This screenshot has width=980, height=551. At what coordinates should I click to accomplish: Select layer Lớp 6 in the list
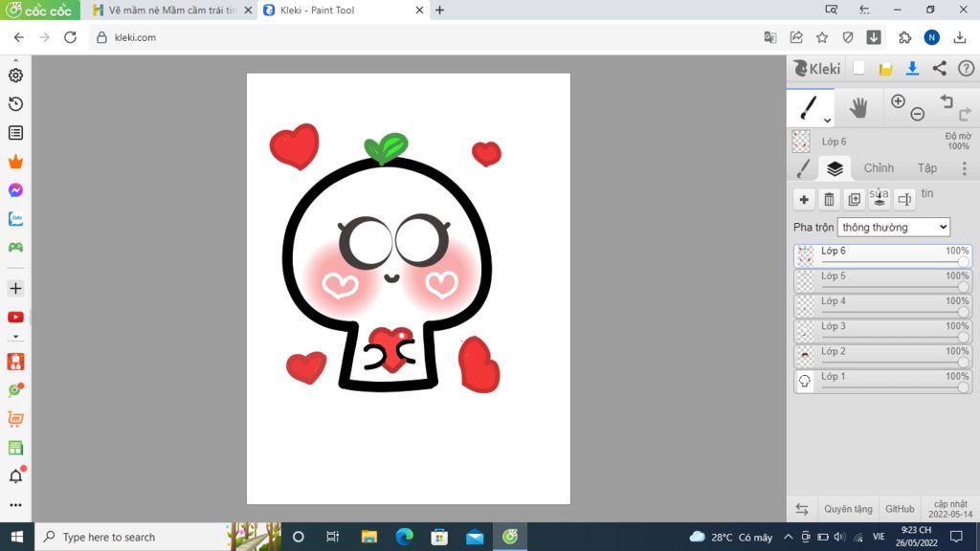click(x=882, y=256)
